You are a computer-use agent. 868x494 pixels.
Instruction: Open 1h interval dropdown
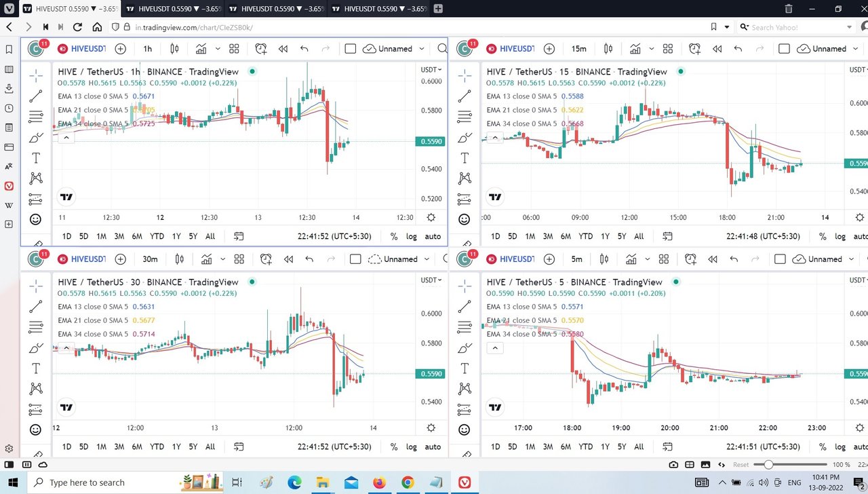click(147, 49)
